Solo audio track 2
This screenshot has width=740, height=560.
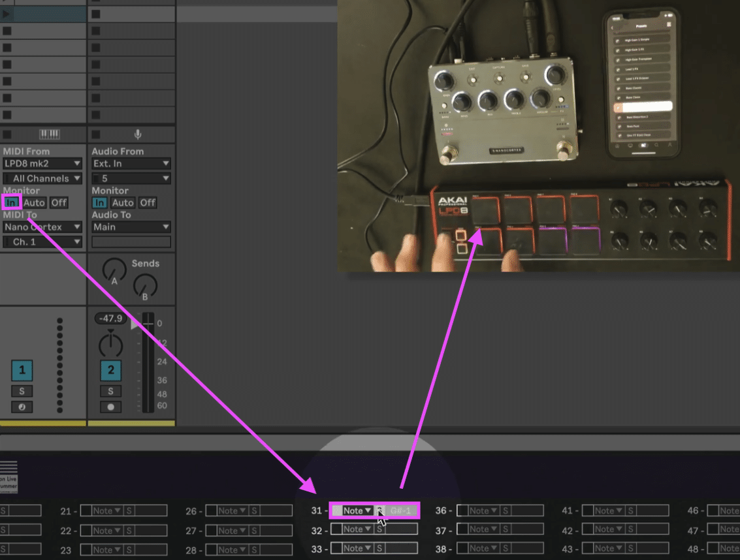[110, 391]
